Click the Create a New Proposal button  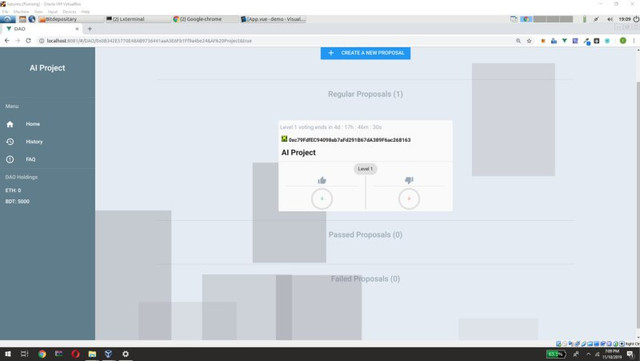pyautogui.click(x=365, y=53)
